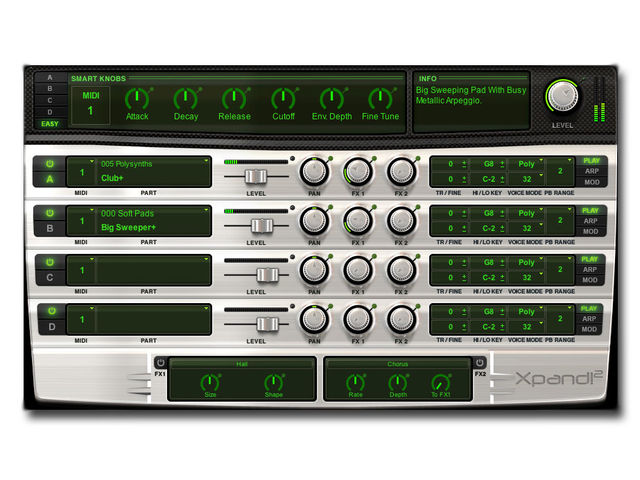The image size is (640, 480).
Task: Toggle power for part B
Action: tap(50, 213)
